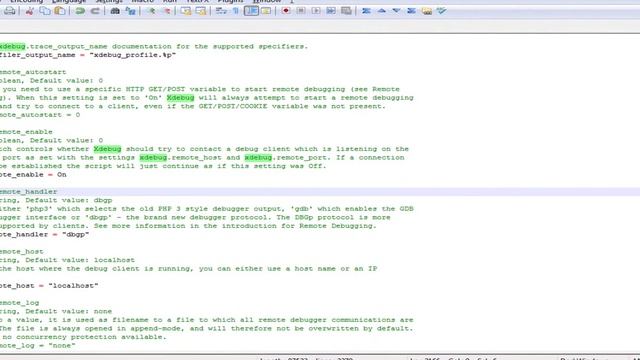
Task: Click the remote_enable comment heading line
Action: [x=26, y=132]
